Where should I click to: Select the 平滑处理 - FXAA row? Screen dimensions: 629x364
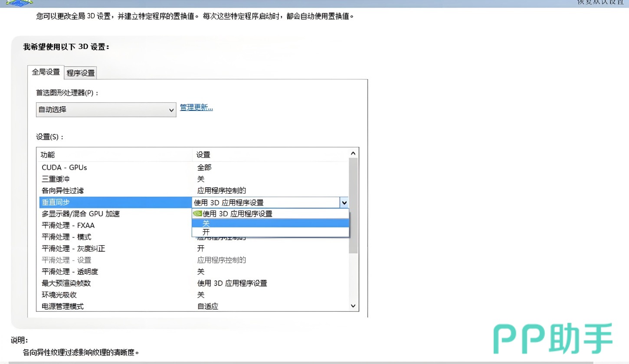tap(115, 225)
